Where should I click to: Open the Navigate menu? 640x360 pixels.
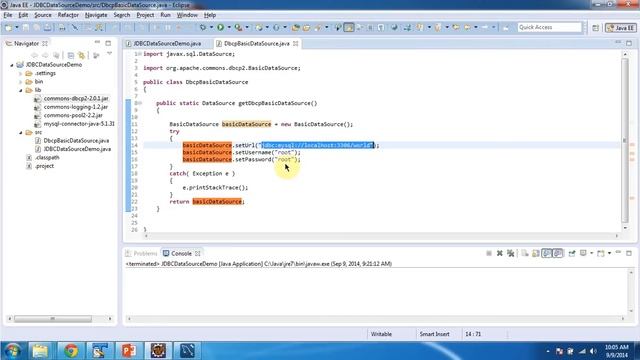tap(96, 15)
